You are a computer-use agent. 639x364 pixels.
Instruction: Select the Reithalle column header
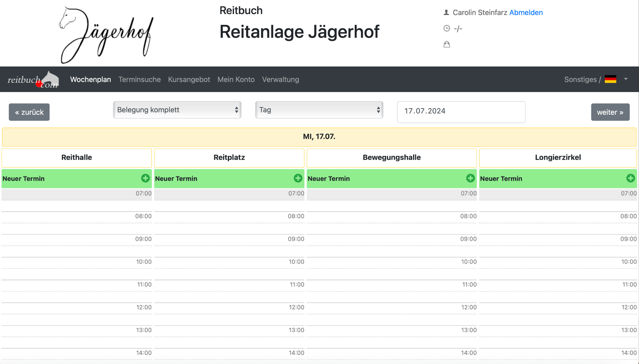point(76,158)
